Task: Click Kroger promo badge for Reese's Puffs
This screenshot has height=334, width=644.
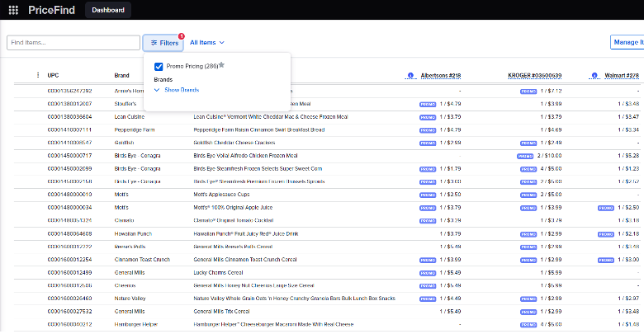Action: [x=528, y=247]
